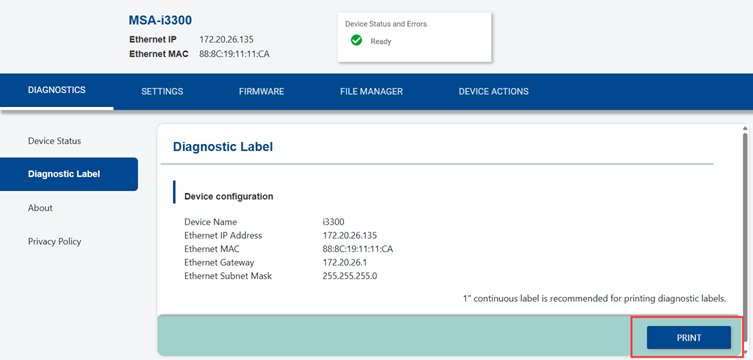Click the green Ready status checkmark icon
This screenshot has height=360, width=753.
[356, 41]
